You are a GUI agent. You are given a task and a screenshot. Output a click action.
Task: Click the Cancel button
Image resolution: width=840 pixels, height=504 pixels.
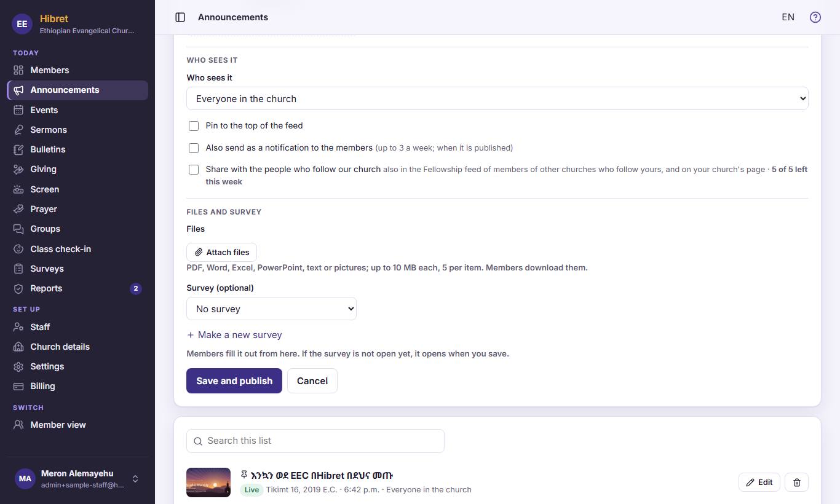pyautogui.click(x=312, y=381)
